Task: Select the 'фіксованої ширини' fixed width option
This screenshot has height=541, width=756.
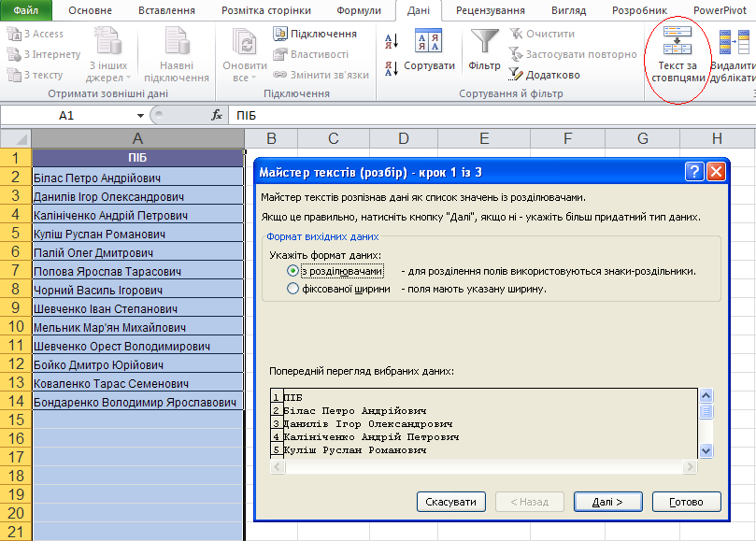Action: pyautogui.click(x=293, y=290)
